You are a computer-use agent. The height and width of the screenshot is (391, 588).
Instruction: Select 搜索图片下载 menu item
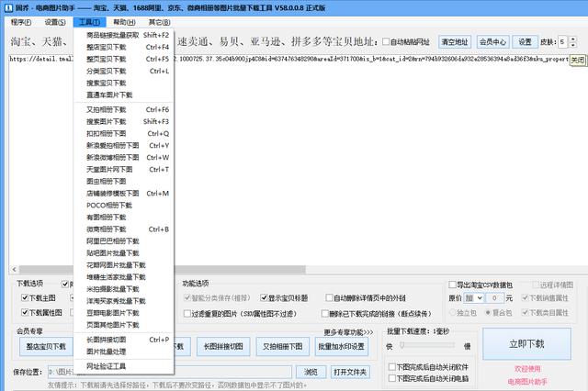coord(124,122)
